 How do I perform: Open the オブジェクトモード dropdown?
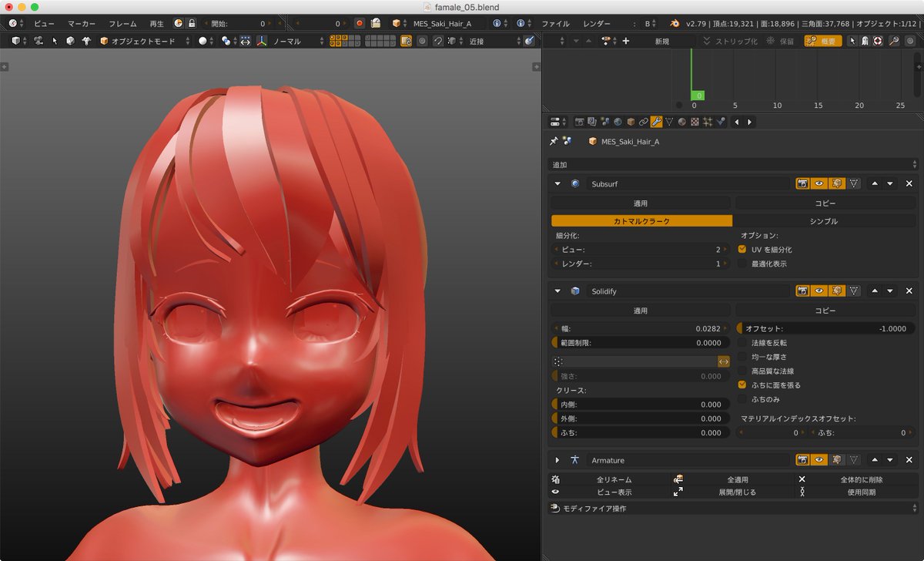[x=146, y=41]
